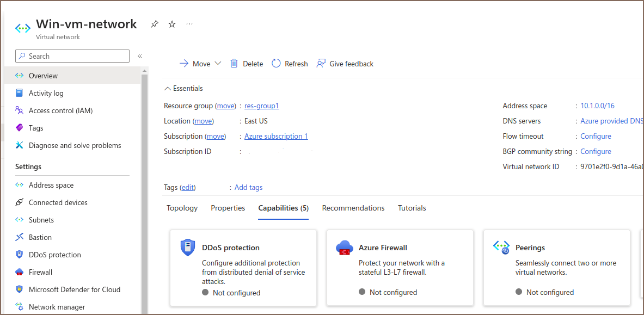Open the res-group1 resource group link
This screenshot has width=644, height=315.
[x=261, y=106]
